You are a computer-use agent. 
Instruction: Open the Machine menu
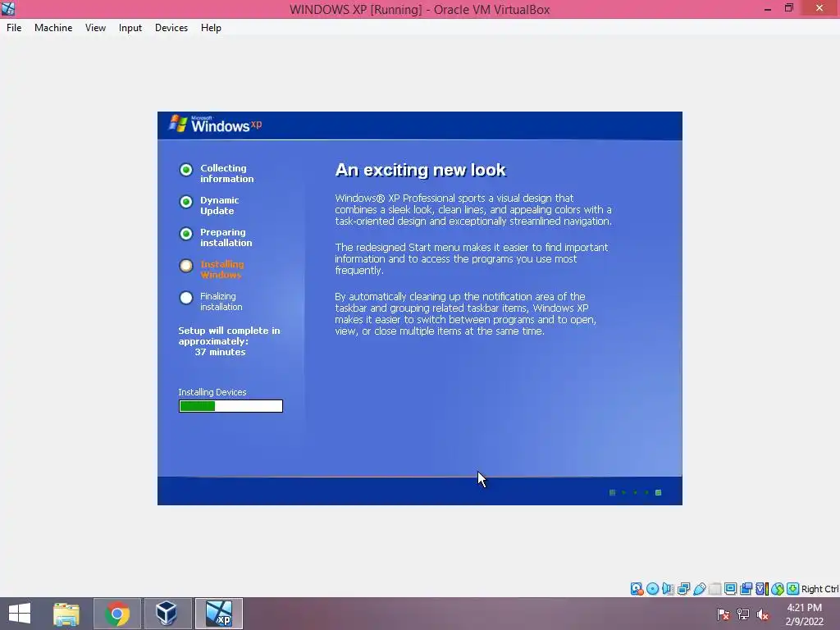coord(53,28)
